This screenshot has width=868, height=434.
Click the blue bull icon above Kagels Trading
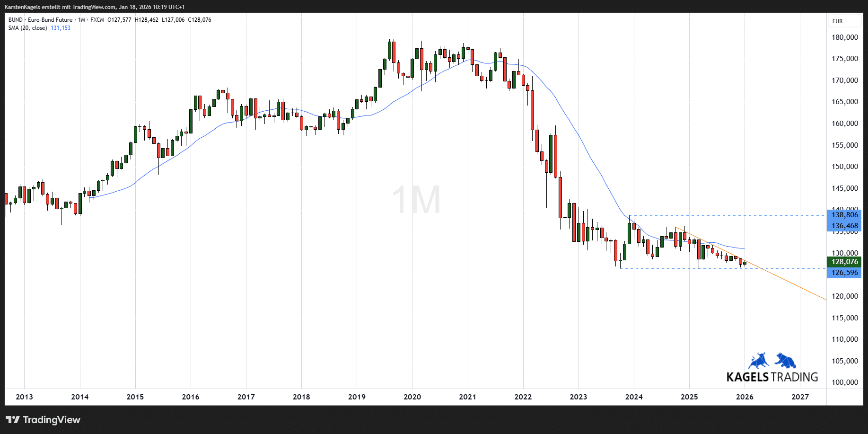click(758, 361)
